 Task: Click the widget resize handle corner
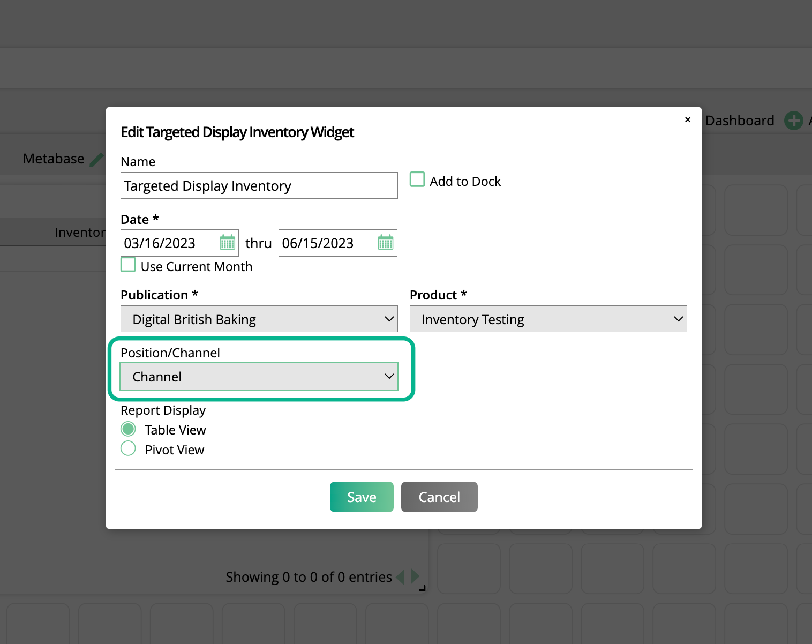422,588
